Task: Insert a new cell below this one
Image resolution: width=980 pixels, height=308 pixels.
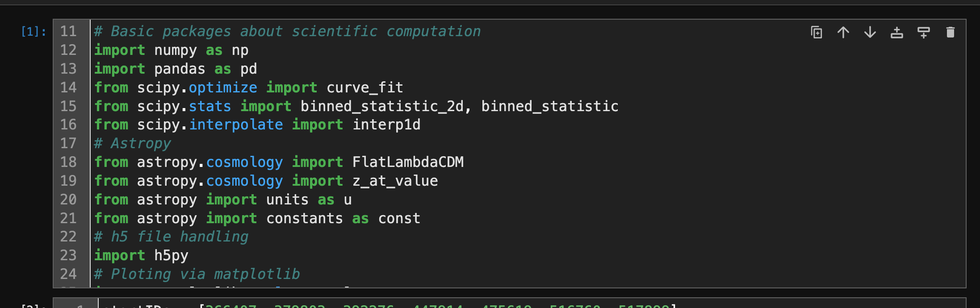Action: (x=923, y=32)
